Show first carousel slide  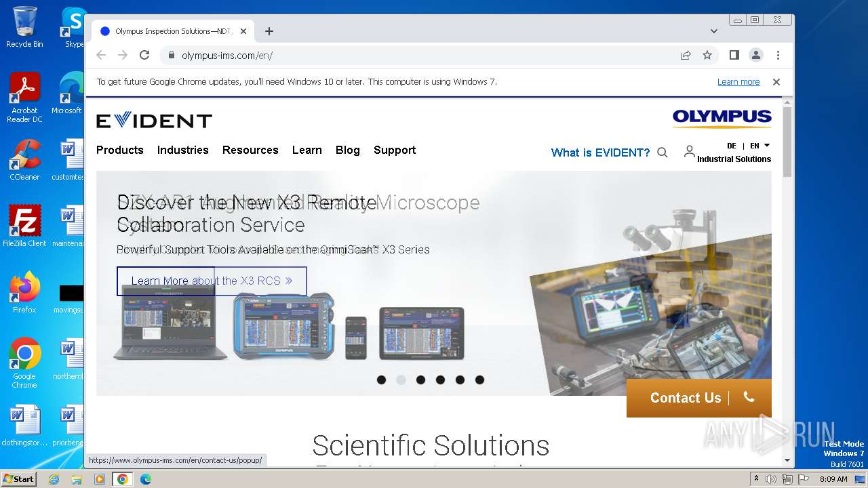pyautogui.click(x=381, y=380)
